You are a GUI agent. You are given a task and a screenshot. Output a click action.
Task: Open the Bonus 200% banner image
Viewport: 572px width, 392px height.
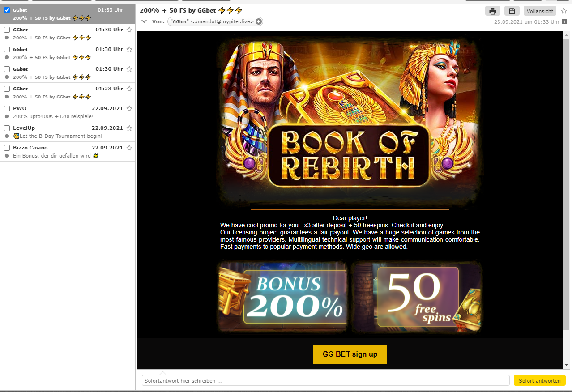(283, 297)
